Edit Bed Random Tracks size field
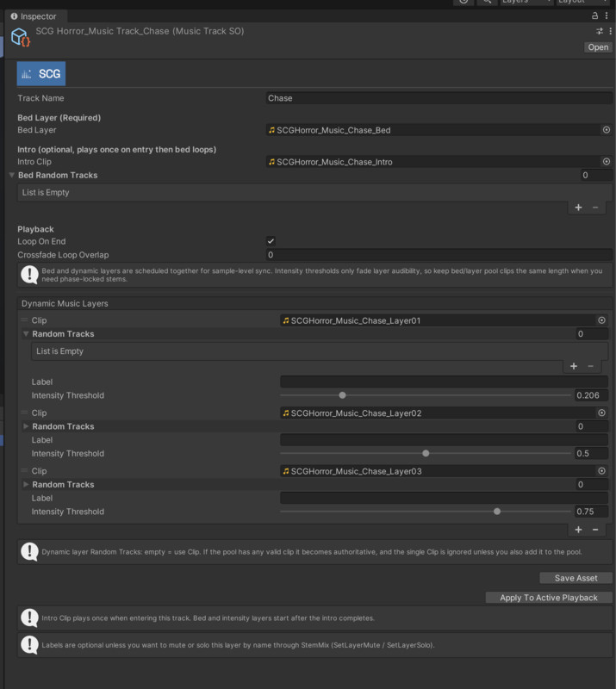This screenshot has width=616, height=689. 596,176
